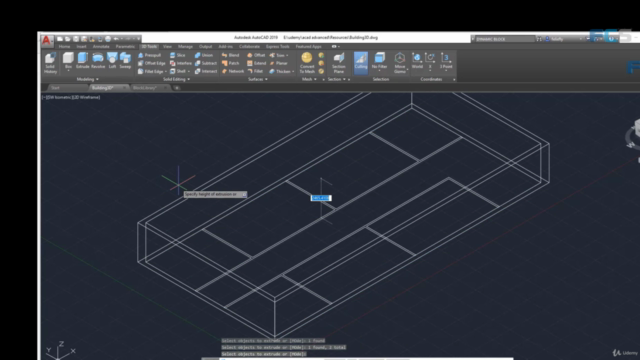This screenshot has height=360, width=640.
Task: Expand the Modeling panel
Action: (x=87, y=79)
